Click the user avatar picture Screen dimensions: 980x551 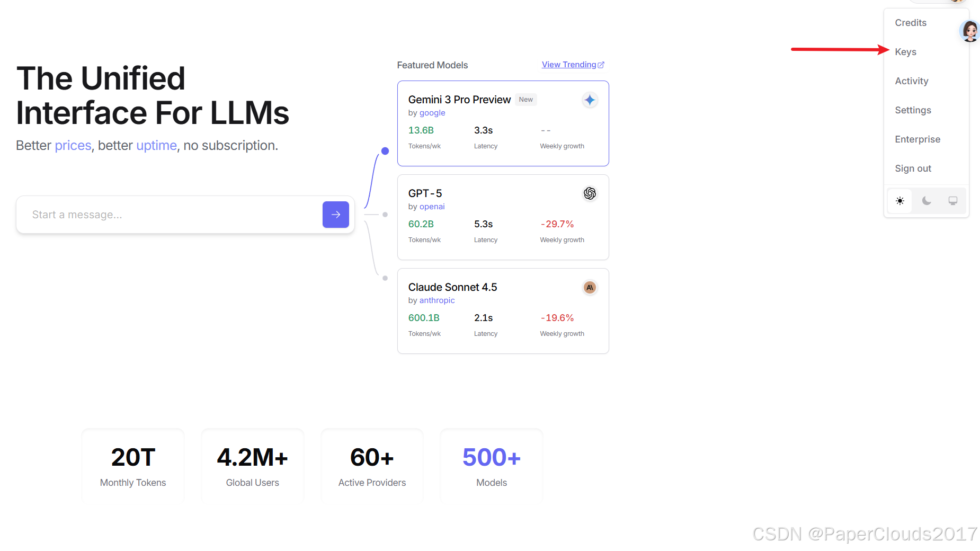[x=970, y=31]
